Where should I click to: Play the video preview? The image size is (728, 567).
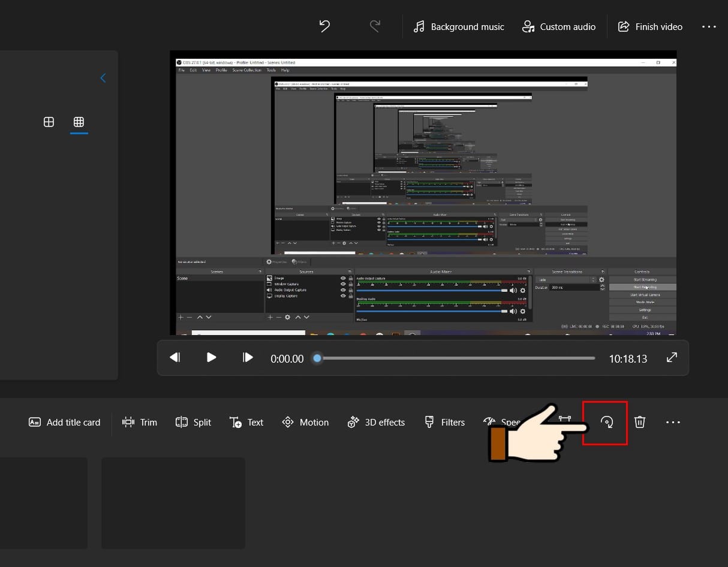tap(211, 358)
